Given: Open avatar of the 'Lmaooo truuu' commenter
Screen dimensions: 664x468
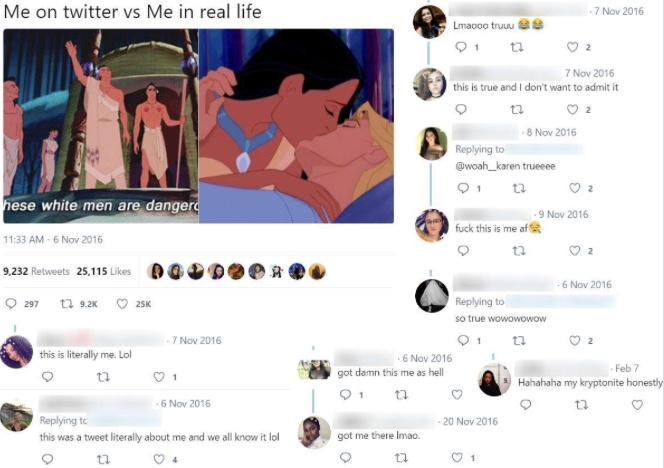Looking at the screenshot, I should coord(429,22).
